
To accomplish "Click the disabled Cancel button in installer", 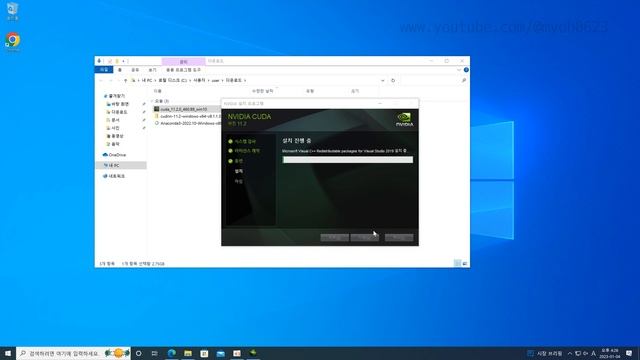I will point(399,238).
